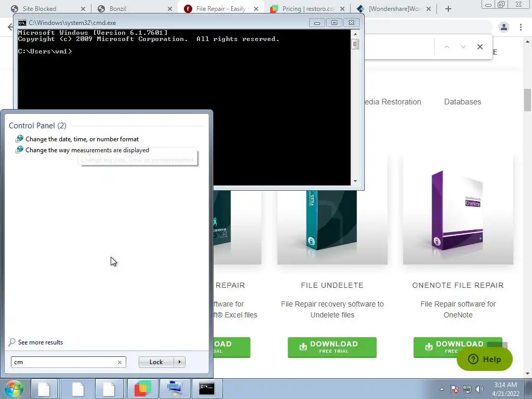Viewport: 532px width, 399px height.
Task: Open the volume speaker tray icon
Action: 479,389
